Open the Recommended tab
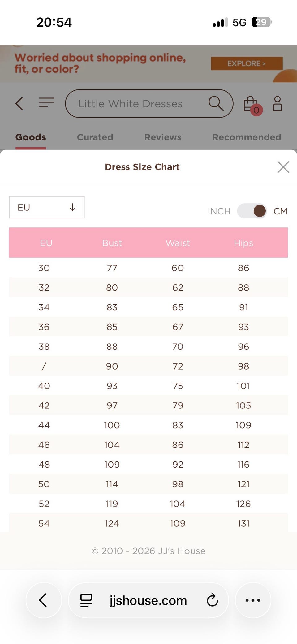This screenshot has height=644, width=297. (x=247, y=137)
